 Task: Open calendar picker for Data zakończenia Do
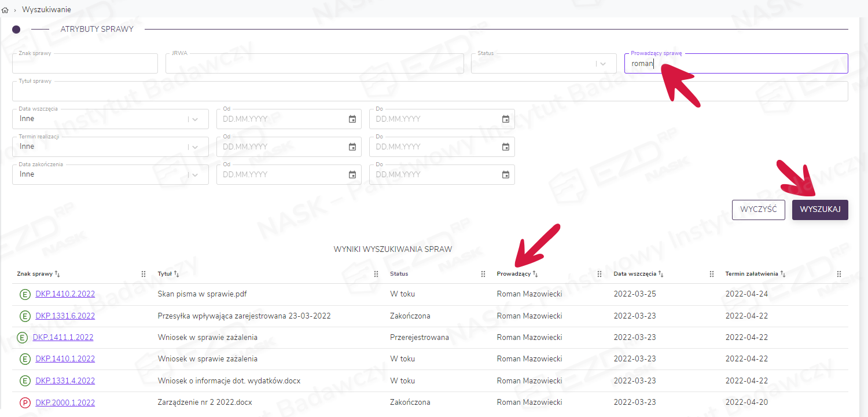click(x=505, y=175)
